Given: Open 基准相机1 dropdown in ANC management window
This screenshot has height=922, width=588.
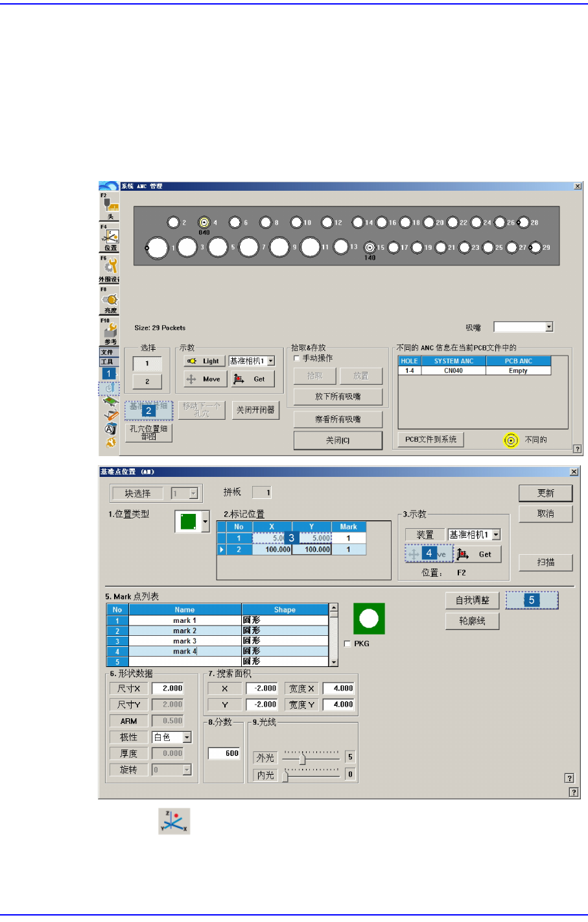Looking at the screenshot, I should coord(271,361).
